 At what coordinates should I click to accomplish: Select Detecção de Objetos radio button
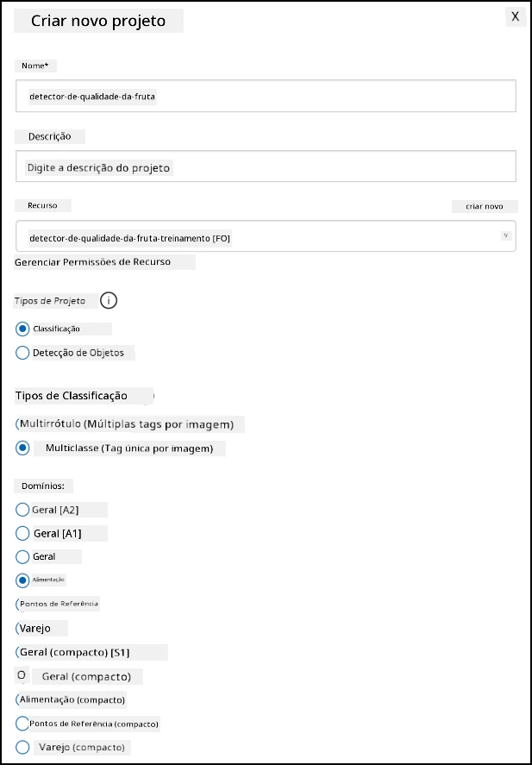point(22,353)
